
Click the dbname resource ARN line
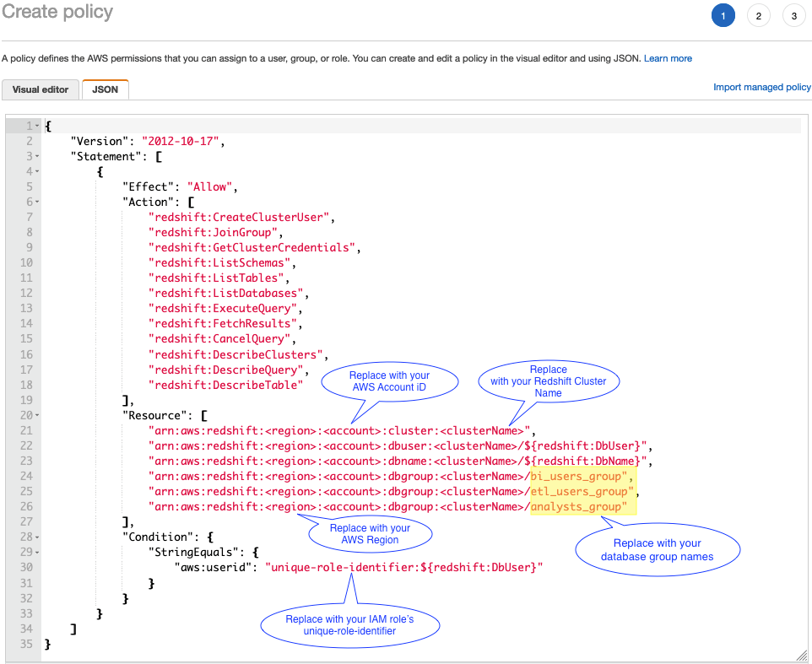click(x=398, y=461)
